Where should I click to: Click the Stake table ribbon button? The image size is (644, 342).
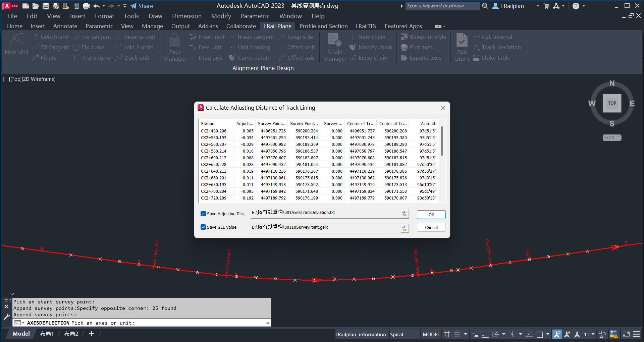coord(492,58)
